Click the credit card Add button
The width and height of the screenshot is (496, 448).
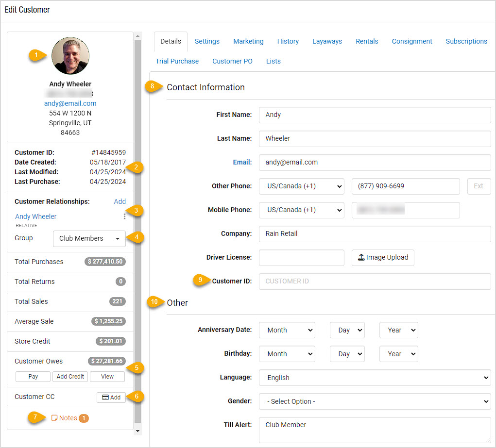pyautogui.click(x=111, y=397)
